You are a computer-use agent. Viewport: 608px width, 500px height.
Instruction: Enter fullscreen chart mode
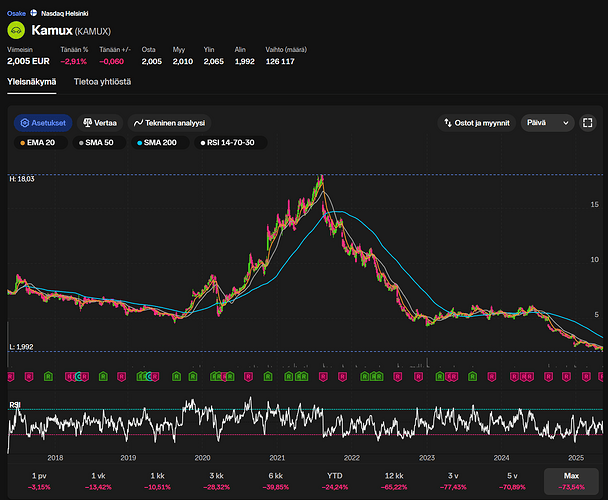tap(587, 123)
